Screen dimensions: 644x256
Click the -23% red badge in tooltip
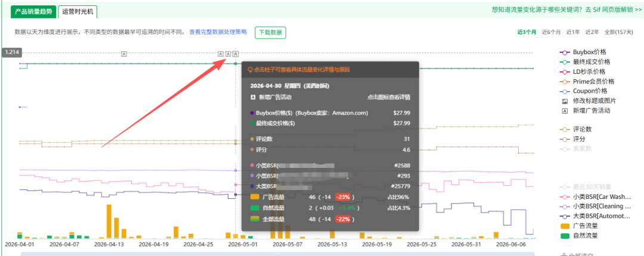[x=343, y=197]
